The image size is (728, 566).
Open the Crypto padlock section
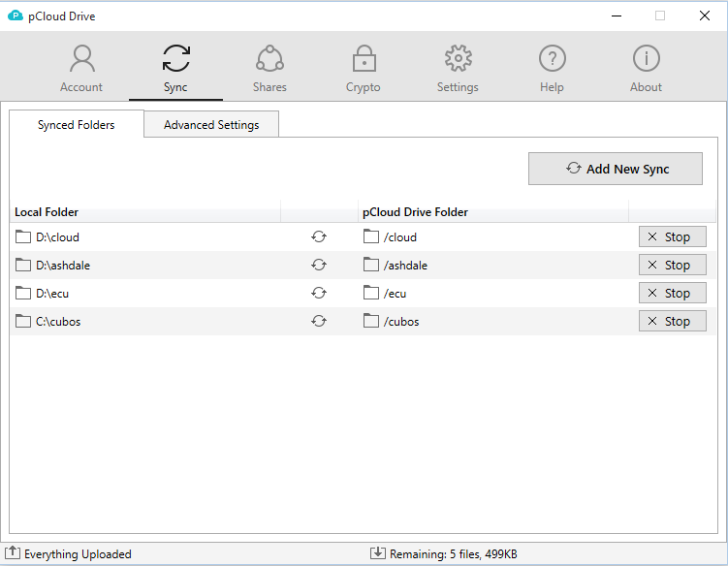click(364, 67)
